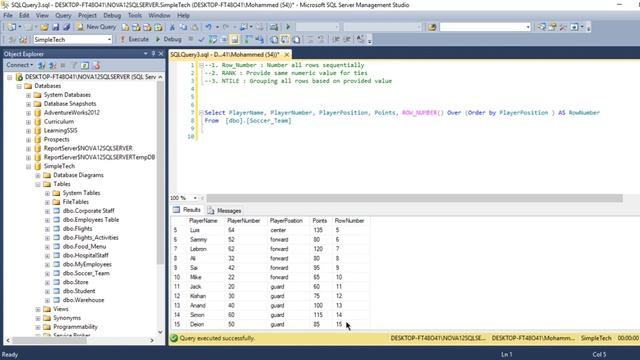Click the Specify Template Parameters icon
The height and width of the screenshot is (360, 640).
click(360, 40)
